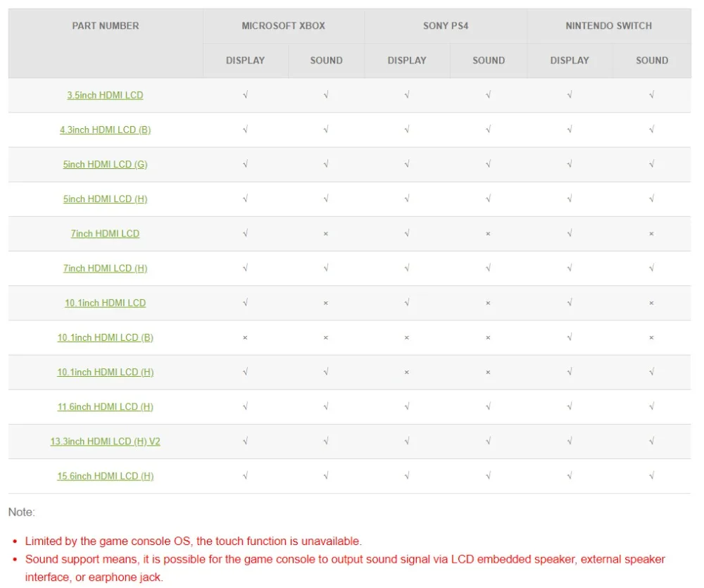Click the Switch display check for 10.1inch HDMI LCD (B)
This screenshot has height=588, width=704.
570,337
